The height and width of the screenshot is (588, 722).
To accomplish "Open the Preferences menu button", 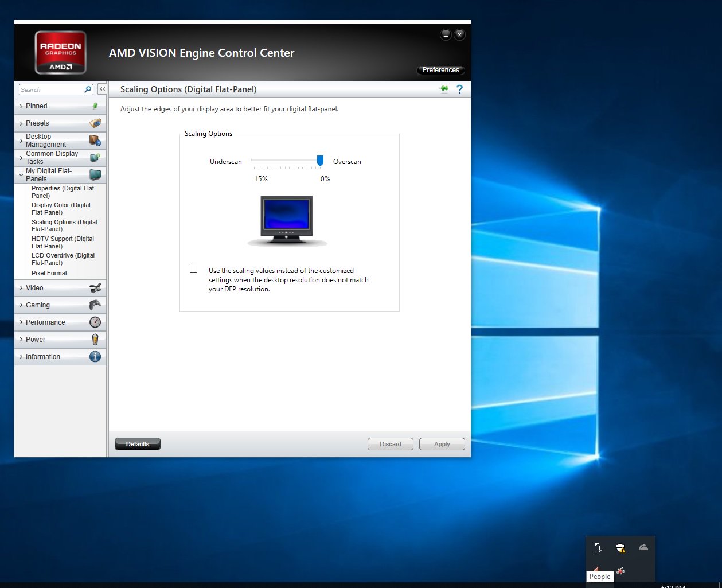I will click(x=440, y=70).
